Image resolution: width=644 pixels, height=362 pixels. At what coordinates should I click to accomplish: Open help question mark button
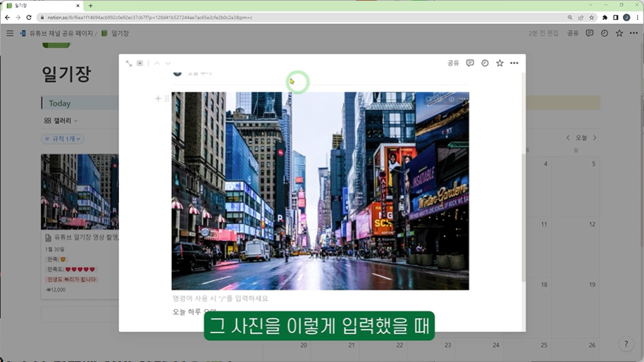626,344
